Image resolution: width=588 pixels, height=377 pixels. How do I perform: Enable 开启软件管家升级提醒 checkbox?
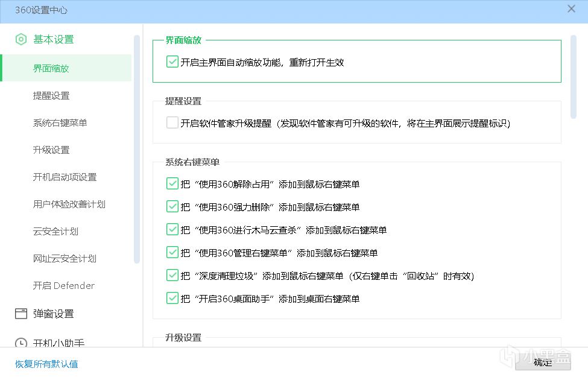[x=172, y=122]
